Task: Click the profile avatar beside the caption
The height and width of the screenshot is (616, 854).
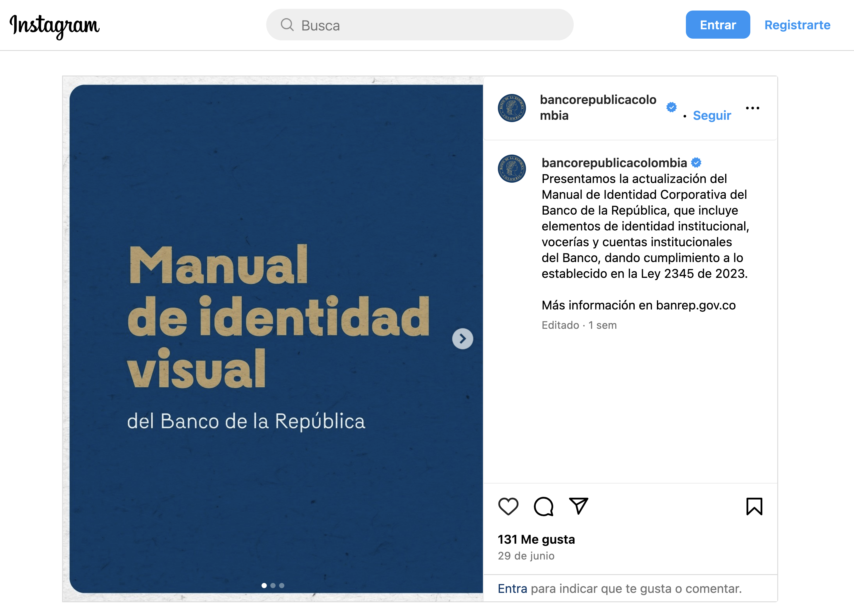Action: click(512, 169)
